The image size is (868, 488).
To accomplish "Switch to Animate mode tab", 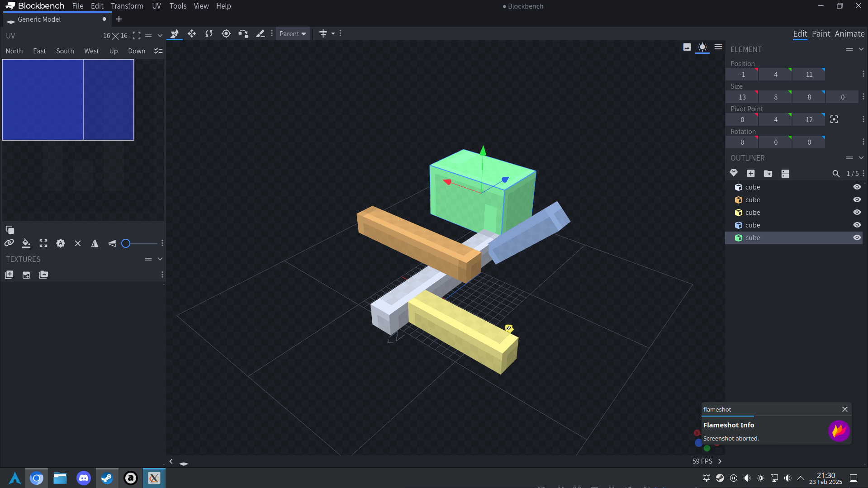I will point(849,34).
